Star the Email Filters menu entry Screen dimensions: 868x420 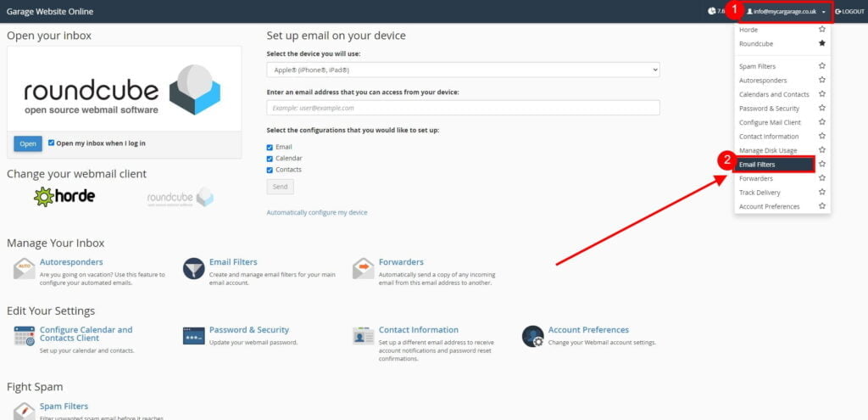[822, 164]
